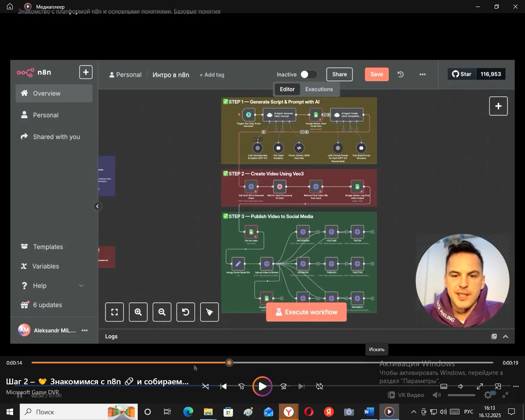Open the Logs panel header
The height and width of the screenshot is (420, 525).
click(x=112, y=336)
